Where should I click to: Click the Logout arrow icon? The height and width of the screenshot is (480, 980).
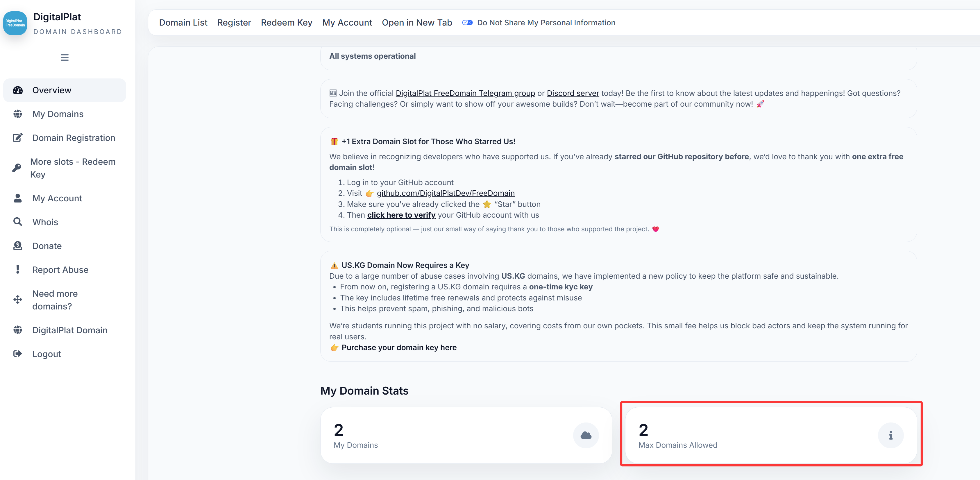[x=18, y=354]
